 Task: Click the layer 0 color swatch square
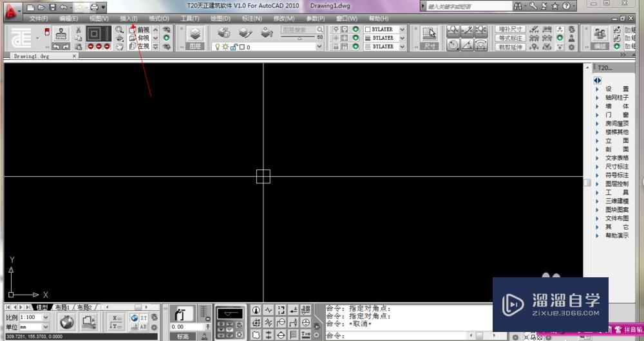point(242,47)
